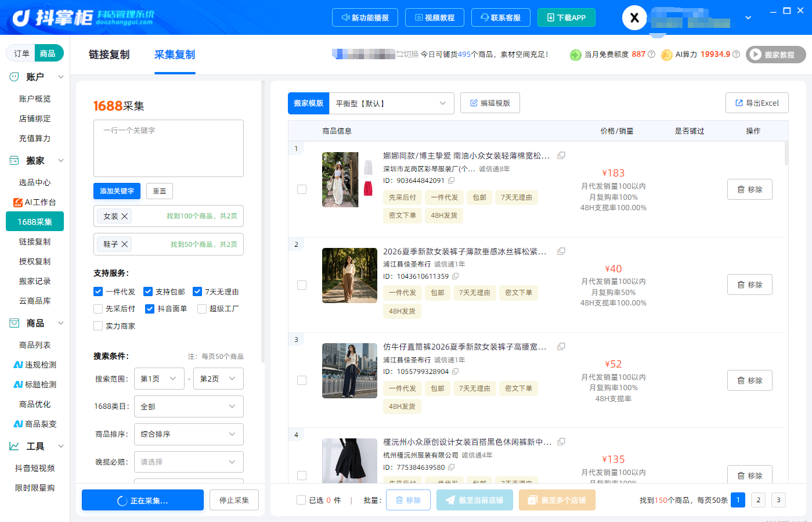The width and height of the screenshot is (812, 522).
Task: Open the 第2页 end page dropdown
Action: click(218, 379)
